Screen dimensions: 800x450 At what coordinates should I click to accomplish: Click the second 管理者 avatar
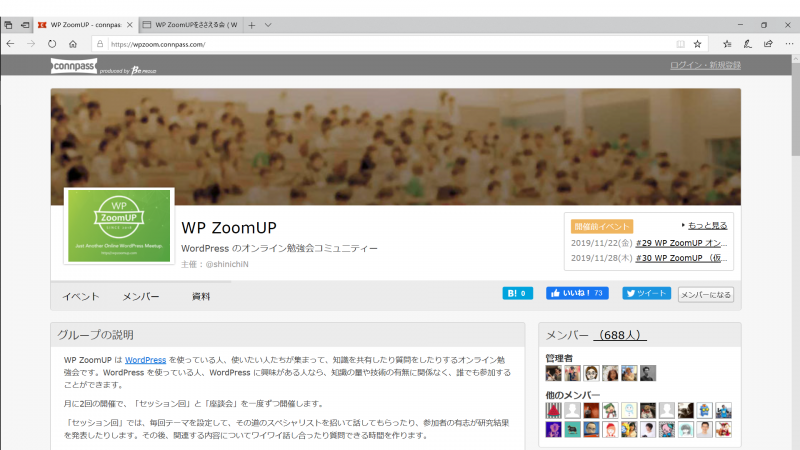572,373
